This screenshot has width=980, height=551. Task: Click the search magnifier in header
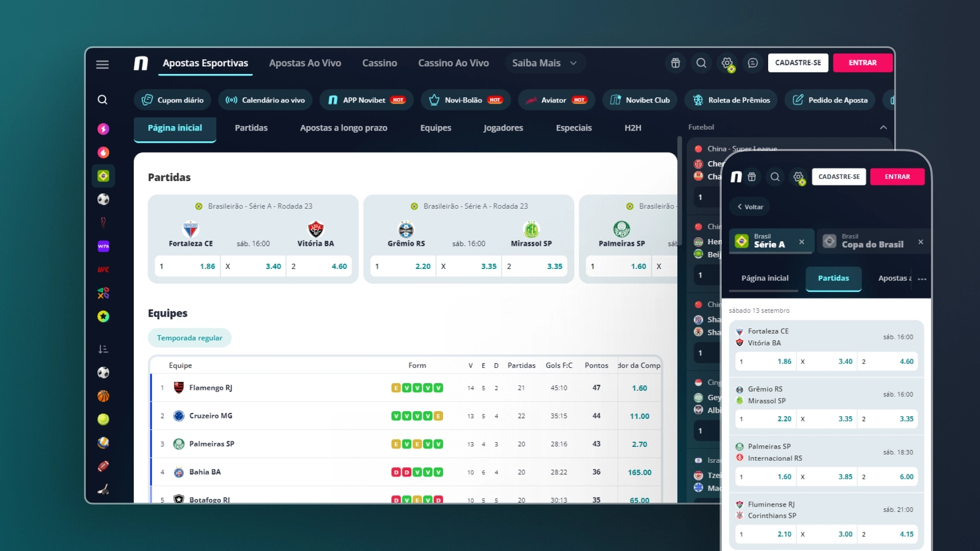tap(701, 63)
